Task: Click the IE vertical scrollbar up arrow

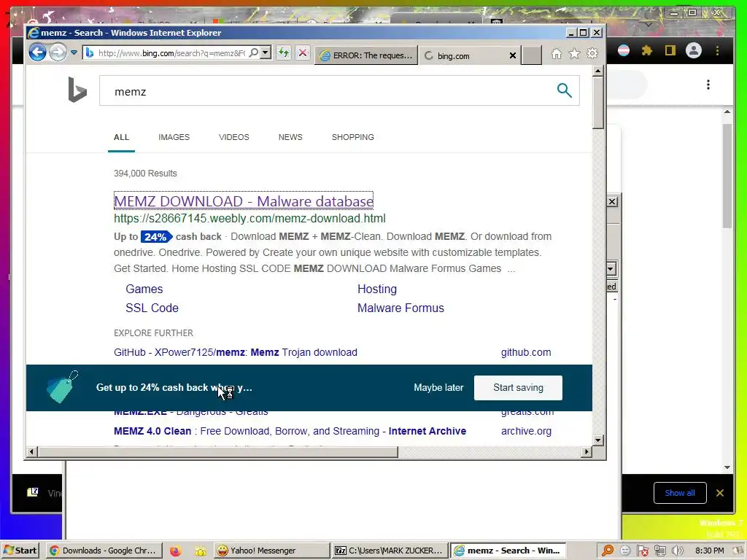Action: 598,71
